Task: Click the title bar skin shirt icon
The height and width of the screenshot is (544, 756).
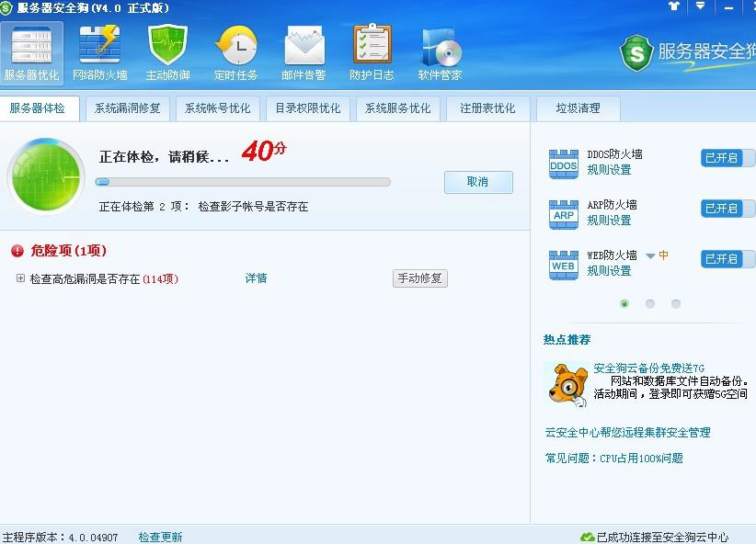Action: click(673, 6)
